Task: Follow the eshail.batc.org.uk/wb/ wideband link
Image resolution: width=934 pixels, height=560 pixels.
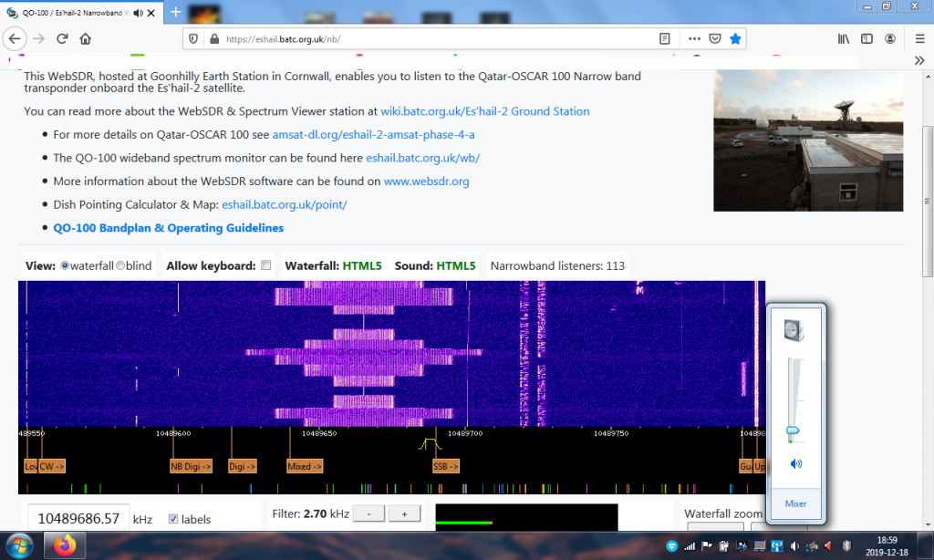Action: 423,158
